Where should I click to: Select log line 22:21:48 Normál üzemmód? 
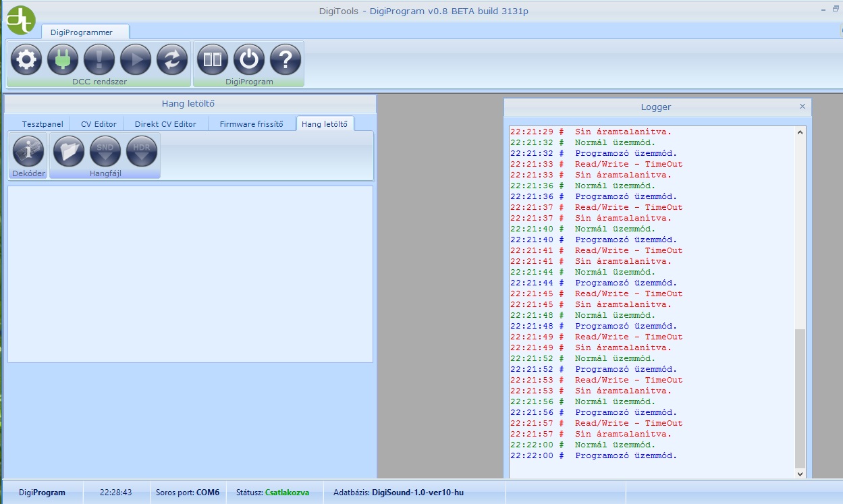click(582, 315)
